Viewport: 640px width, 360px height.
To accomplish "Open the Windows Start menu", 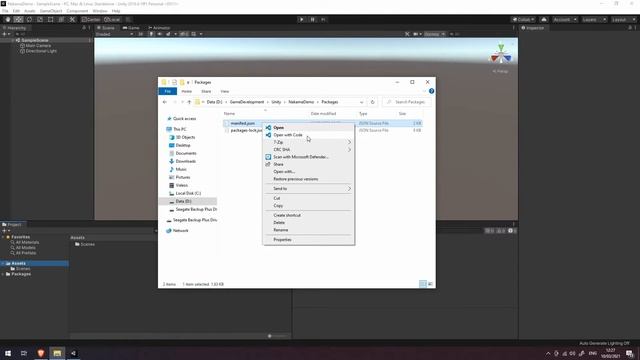I will (8, 353).
